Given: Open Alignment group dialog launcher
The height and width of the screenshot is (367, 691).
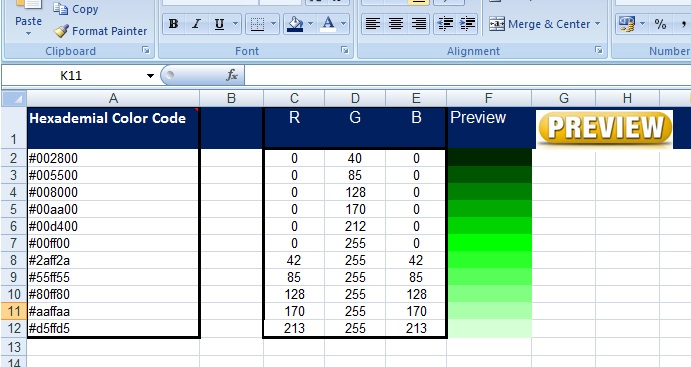Looking at the screenshot, I should [x=598, y=50].
